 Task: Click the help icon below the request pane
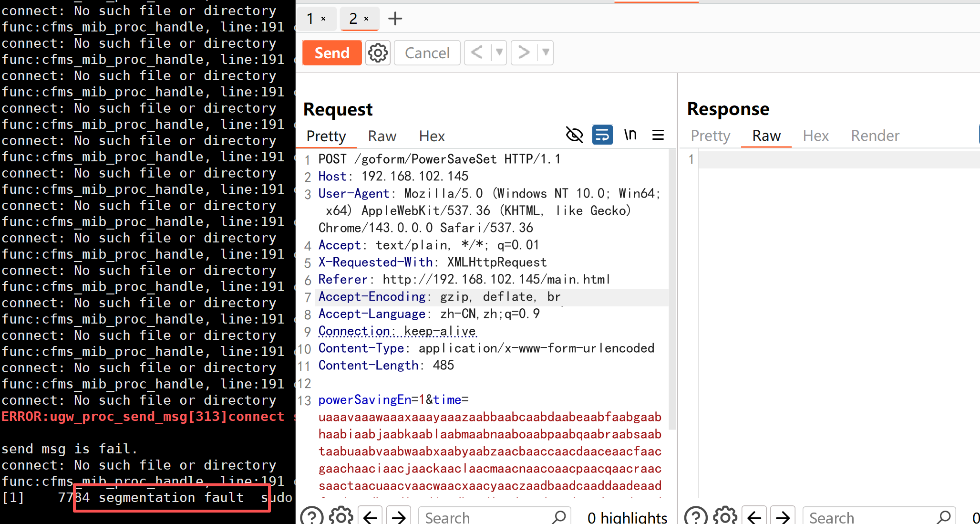[x=312, y=516]
